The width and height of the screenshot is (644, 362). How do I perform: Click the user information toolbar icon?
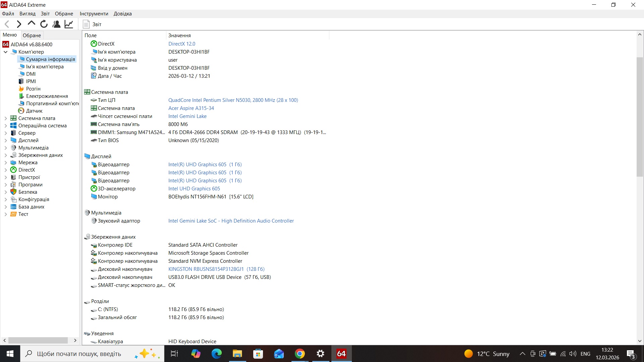click(56, 24)
